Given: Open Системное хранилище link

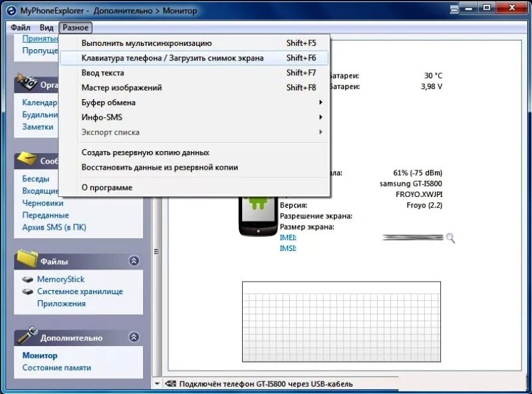Looking at the screenshot, I should pyautogui.click(x=80, y=292).
